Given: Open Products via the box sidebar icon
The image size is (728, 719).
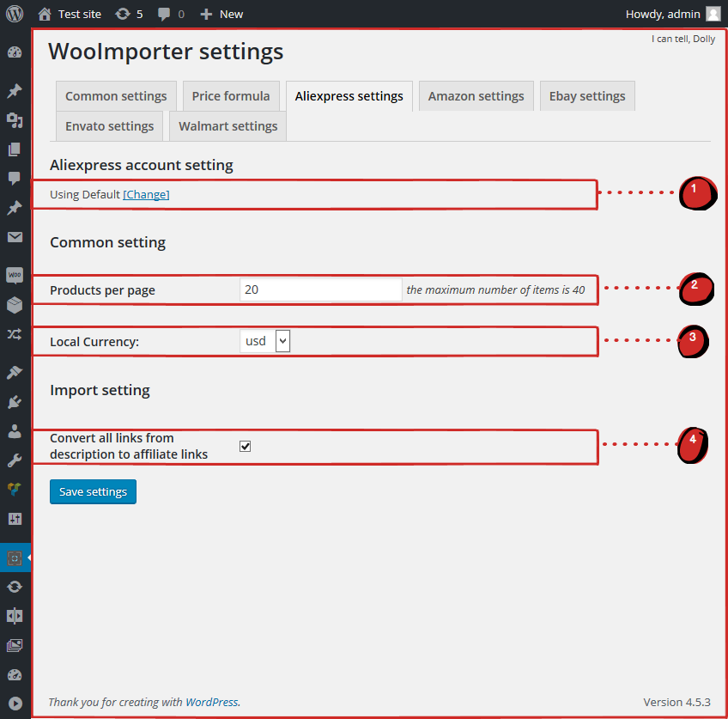Looking at the screenshot, I should click(15, 305).
